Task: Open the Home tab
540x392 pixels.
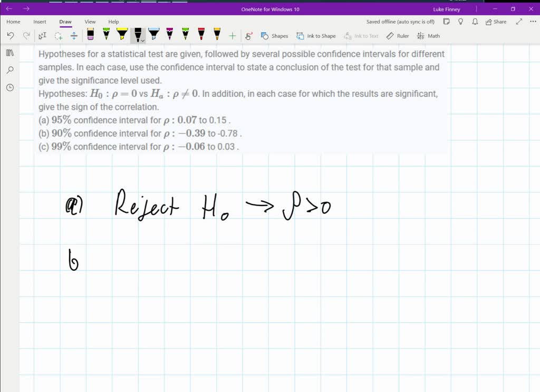Action: tap(13, 22)
